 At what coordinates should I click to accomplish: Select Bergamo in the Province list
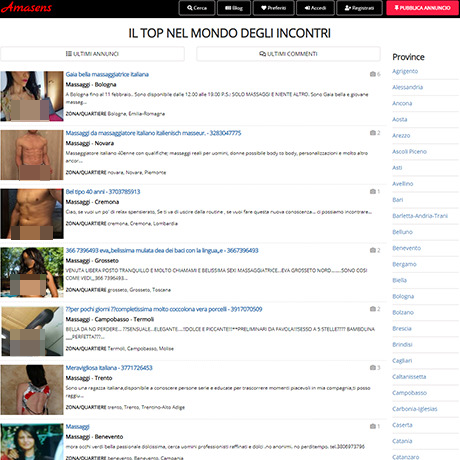pos(404,264)
